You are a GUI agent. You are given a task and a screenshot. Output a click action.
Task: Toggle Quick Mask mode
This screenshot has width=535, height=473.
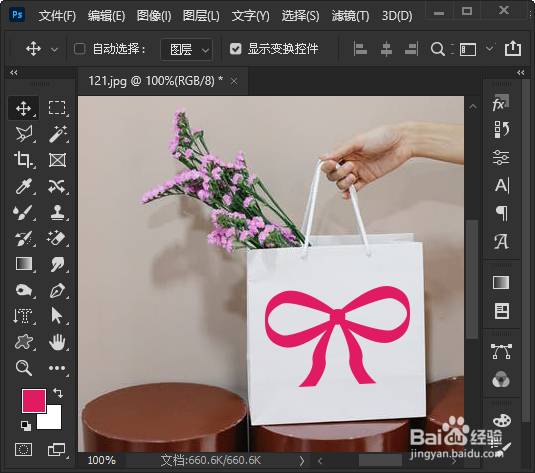[24, 449]
